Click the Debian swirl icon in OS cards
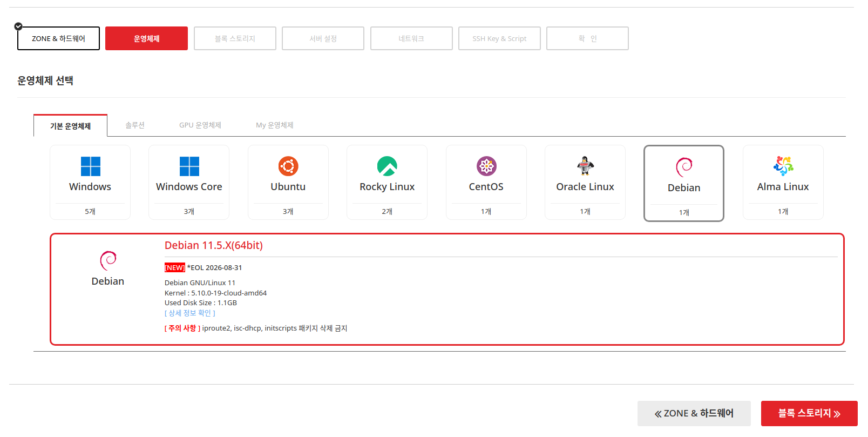This screenshot has width=868, height=437. pyautogui.click(x=684, y=167)
